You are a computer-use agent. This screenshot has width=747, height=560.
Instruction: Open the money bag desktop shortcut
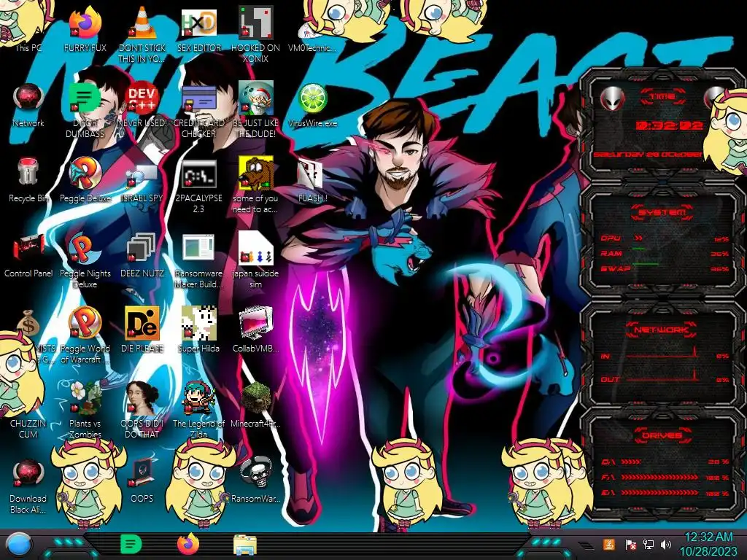(28, 323)
